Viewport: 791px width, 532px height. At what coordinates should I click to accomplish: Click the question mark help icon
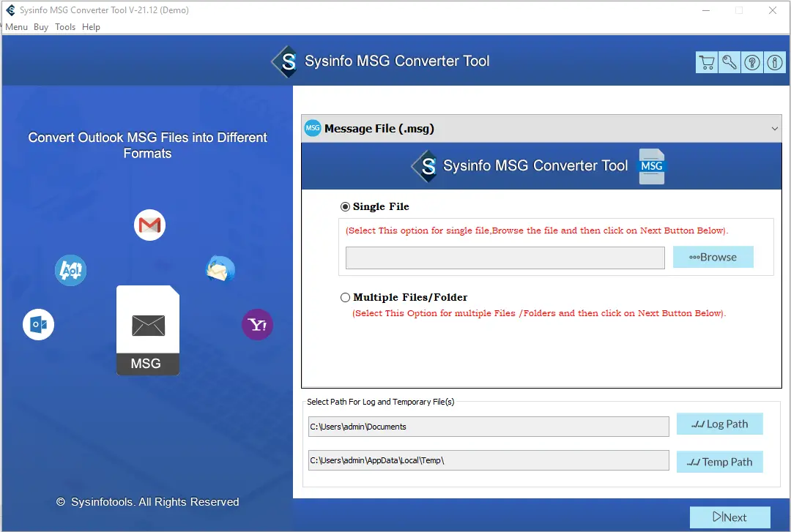752,62
